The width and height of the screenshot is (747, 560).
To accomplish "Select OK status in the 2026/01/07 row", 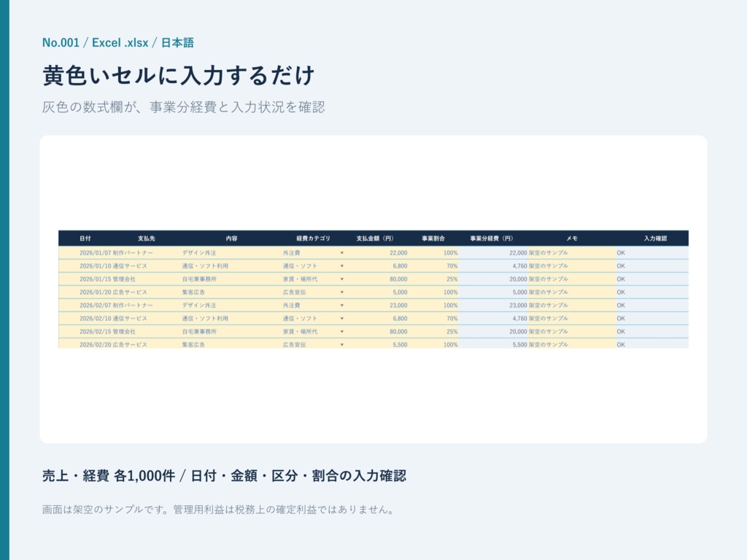I will coord(621,253).
